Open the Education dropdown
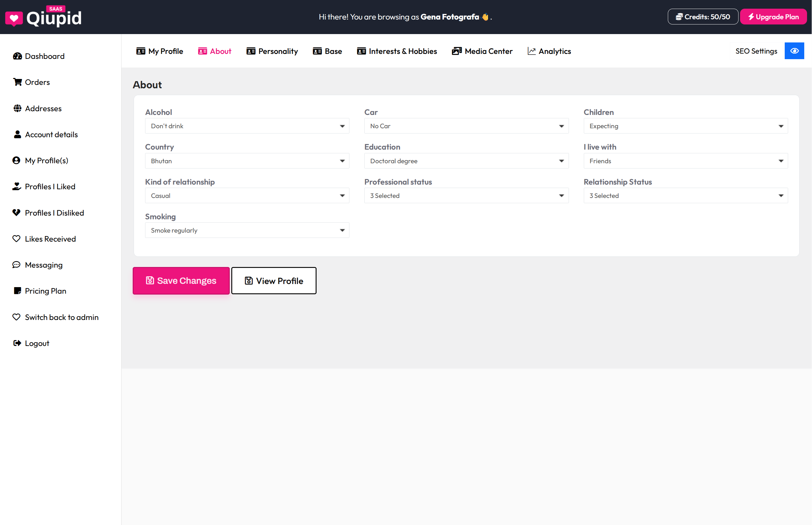The image size is (812, 525). pyautogui.click(x=466, y=160)
